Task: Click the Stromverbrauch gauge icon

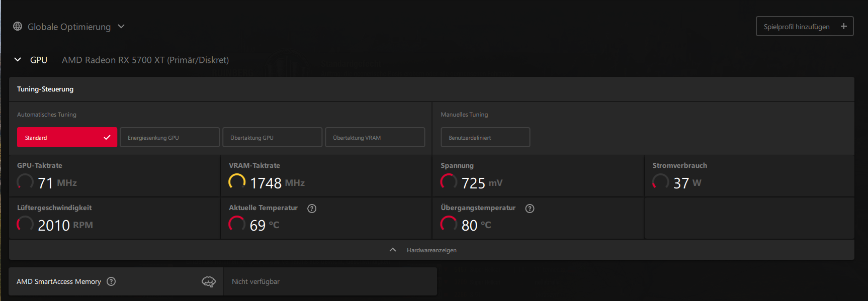Action: click(660, 181)
